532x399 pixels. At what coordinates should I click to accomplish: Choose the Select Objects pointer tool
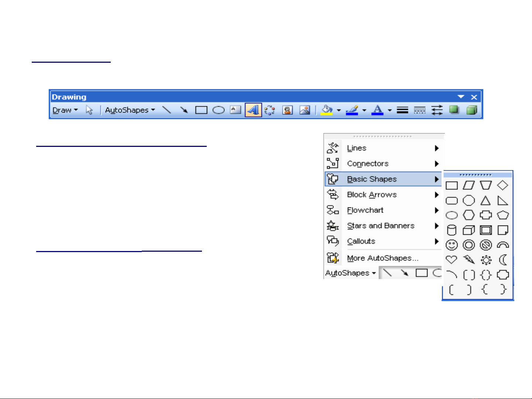[89, 110]
